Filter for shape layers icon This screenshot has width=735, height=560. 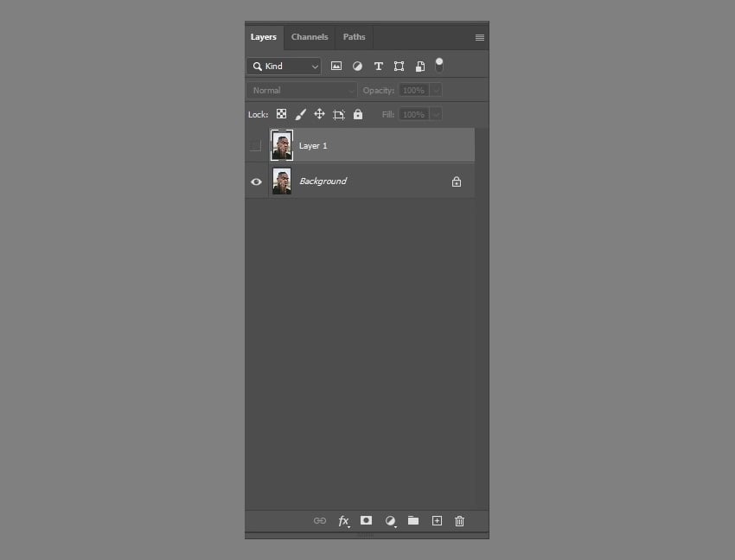point(399,67)
